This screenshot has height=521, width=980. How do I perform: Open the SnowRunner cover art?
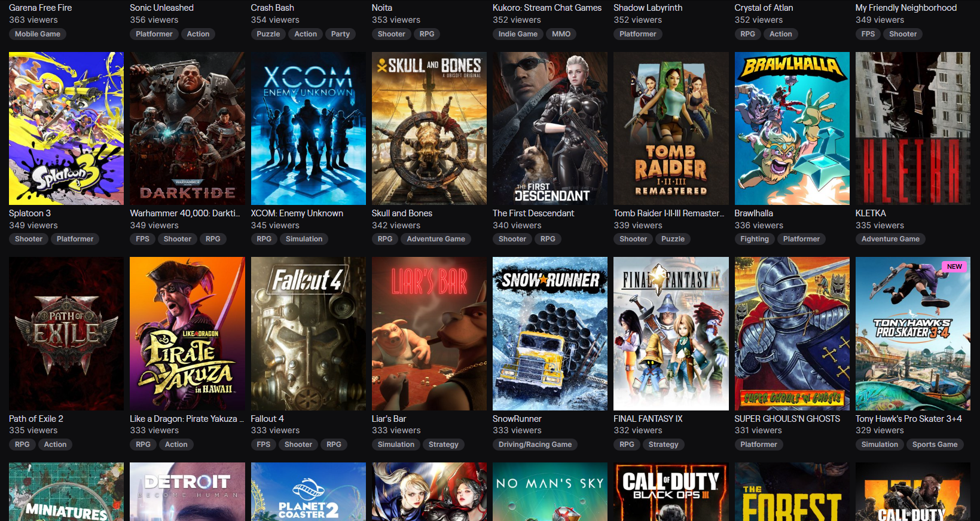coord(550,333)
